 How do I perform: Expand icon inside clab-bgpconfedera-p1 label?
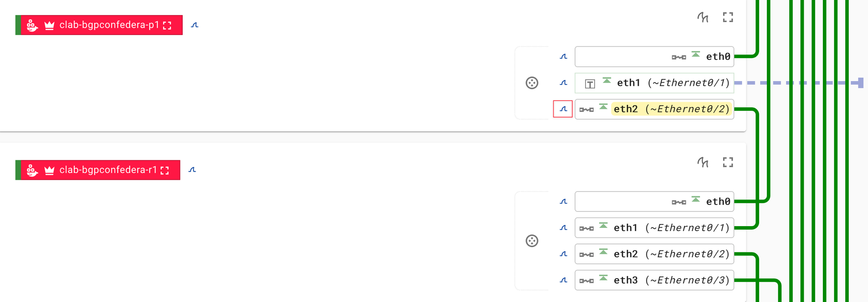click(167, 26)
